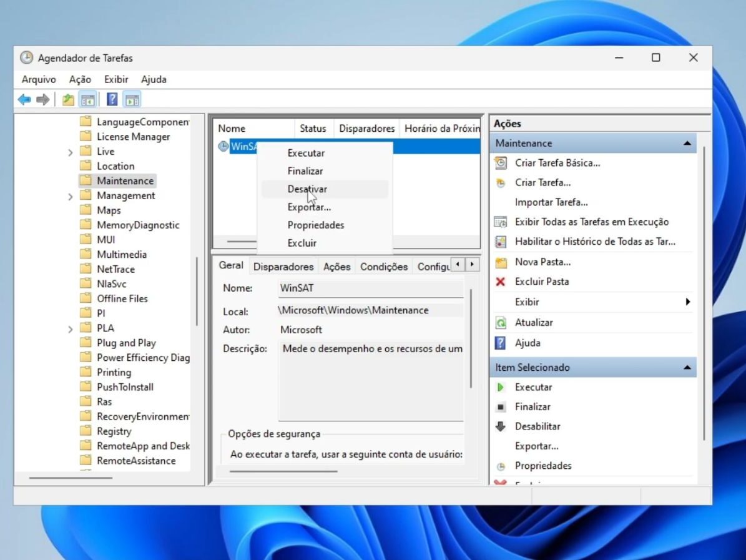Click the Desabilitar down-arrow icon
The width and height of the screenshot is (746, 560).
[501, 426]
